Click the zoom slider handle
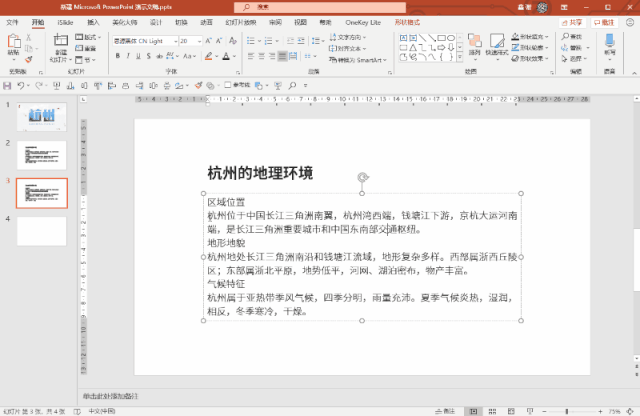Image resolution: width=640 pixels, height=416 pixels. pyautogui.click(x=567, y=411)
